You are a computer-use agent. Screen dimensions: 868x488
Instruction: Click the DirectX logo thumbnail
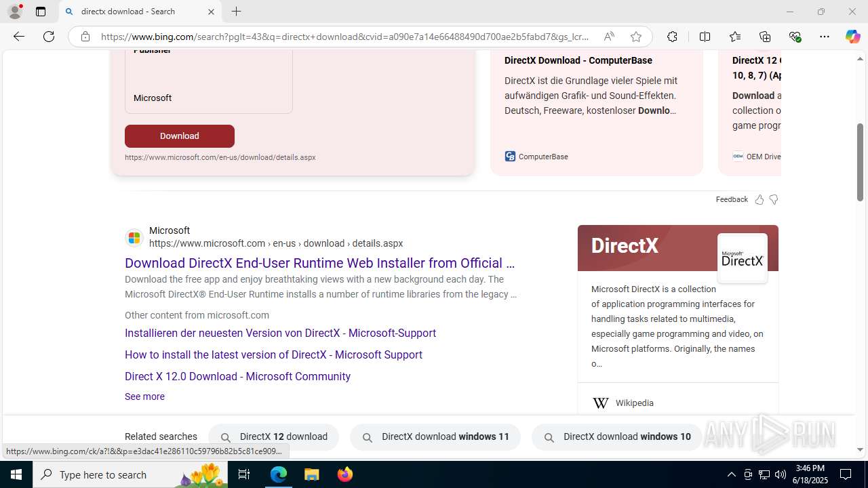pos(743,258)
